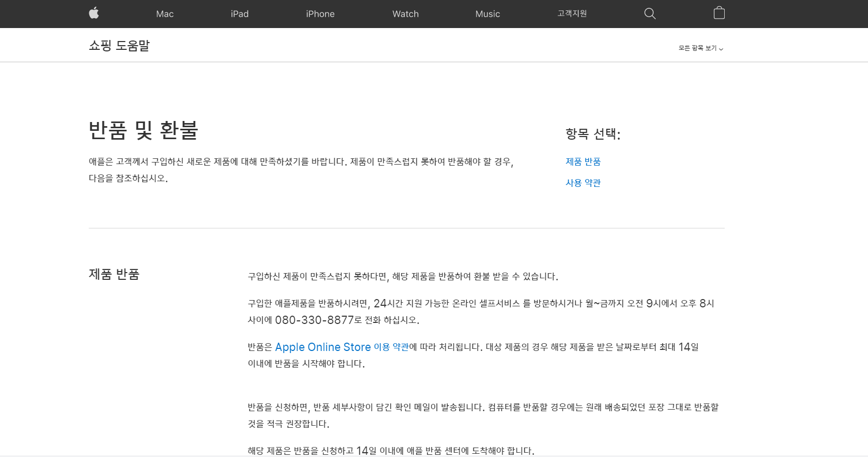Open the Watch navigation item
The image size is (868, 460).
(405, 14)
